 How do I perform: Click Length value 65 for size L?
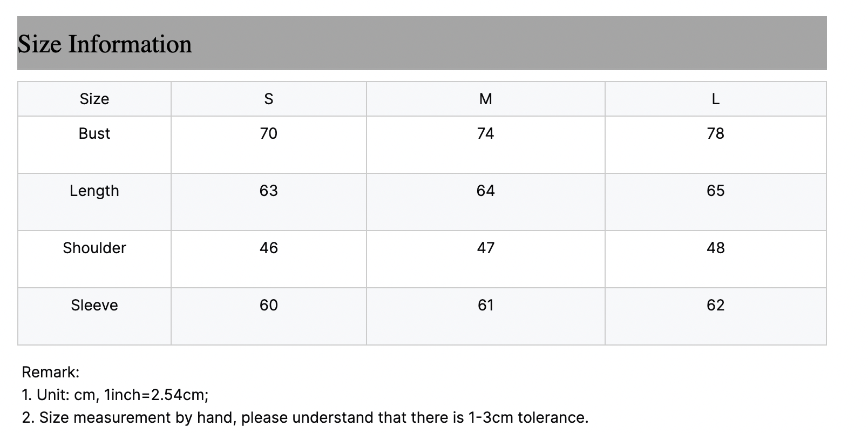[716, 191]
